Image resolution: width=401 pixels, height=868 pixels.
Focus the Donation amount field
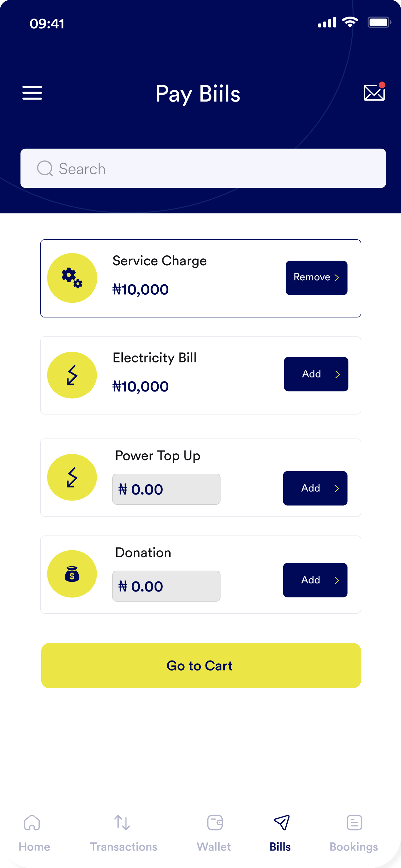[x=166, y=586]
